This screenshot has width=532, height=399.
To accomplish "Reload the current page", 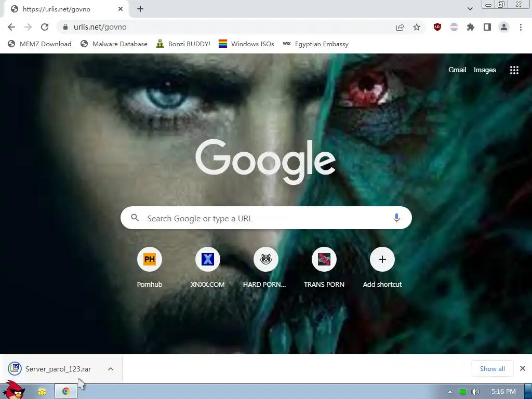I will [45, 27].
